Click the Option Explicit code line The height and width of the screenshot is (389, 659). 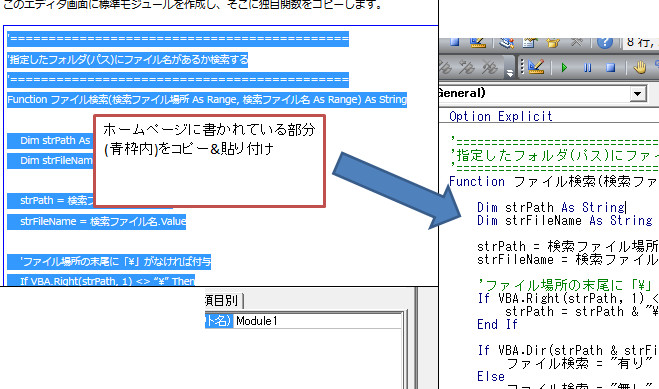501,116
